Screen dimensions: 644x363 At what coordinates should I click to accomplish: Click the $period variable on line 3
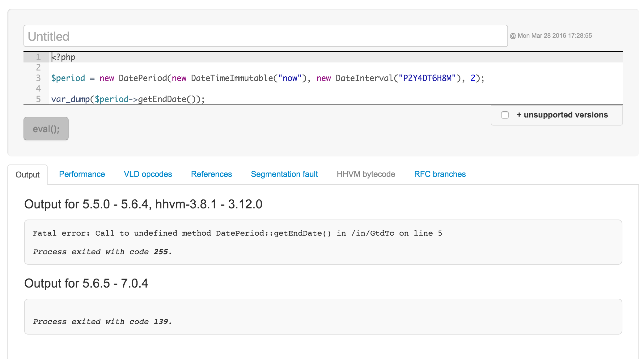click(68, 78)
